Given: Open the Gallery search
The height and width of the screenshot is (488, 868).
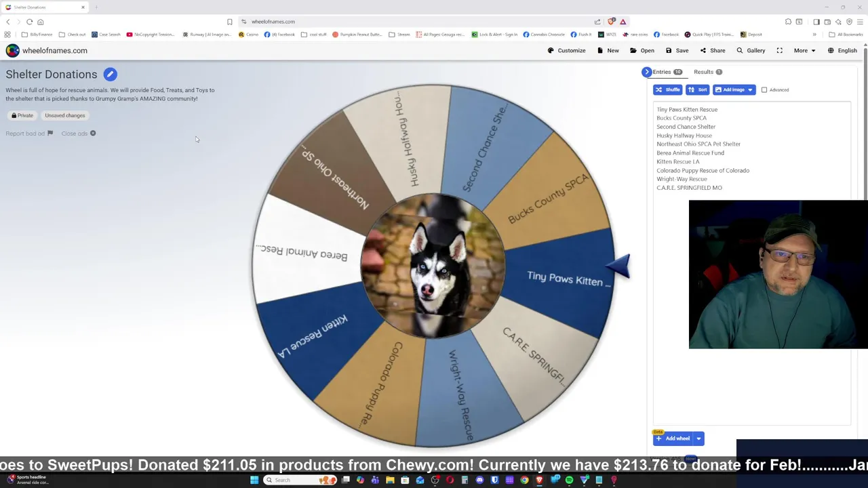Looking at the screenshot, I should tap(751, 50).
